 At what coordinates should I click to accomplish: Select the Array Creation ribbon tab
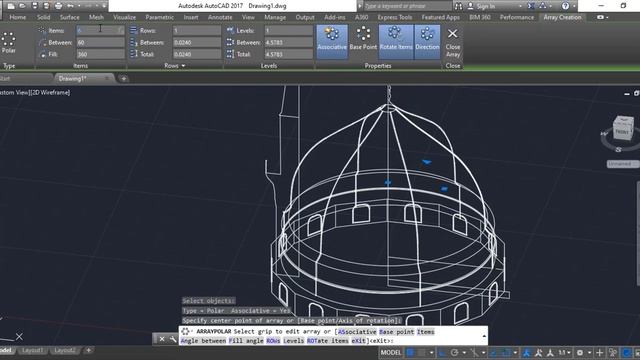562,17
